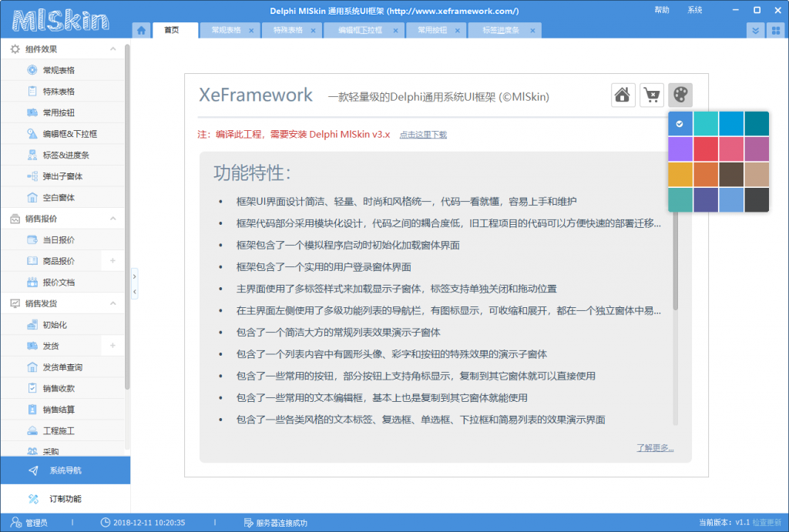The image size is (789, 532).
Task: Pick the dark brown theme swatch
Action: pos(731,174)
